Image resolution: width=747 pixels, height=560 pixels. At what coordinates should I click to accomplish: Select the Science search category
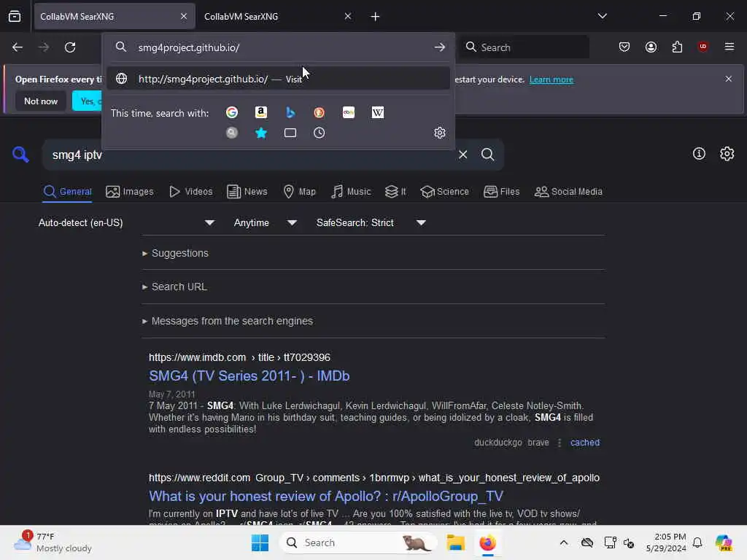444,192
